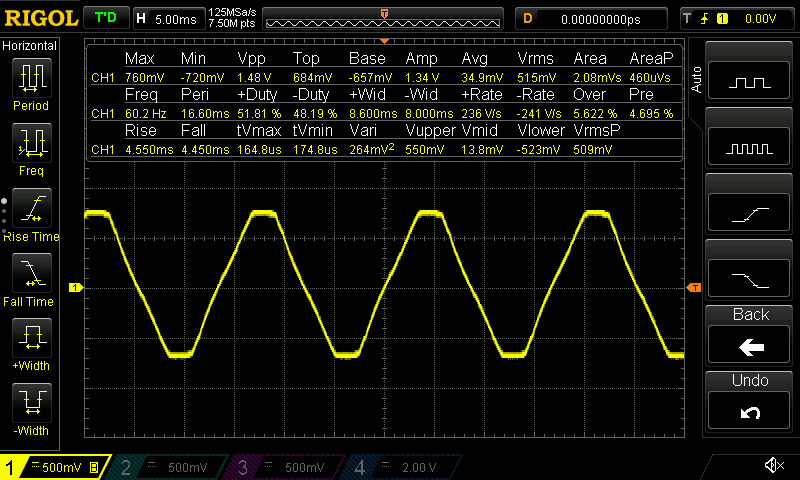Click the multi-cycle pulse train Auto option
The width and height of the screenshot is (800, 480).
click(748, 146)
